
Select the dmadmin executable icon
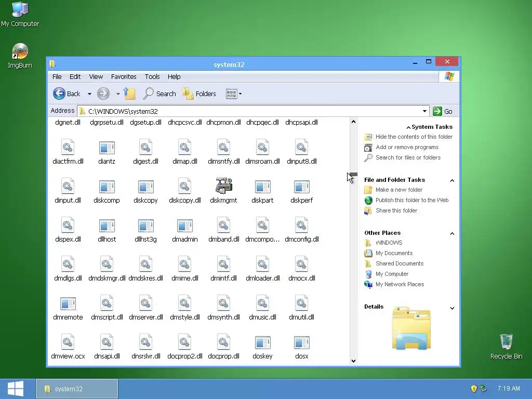(184, 225)
